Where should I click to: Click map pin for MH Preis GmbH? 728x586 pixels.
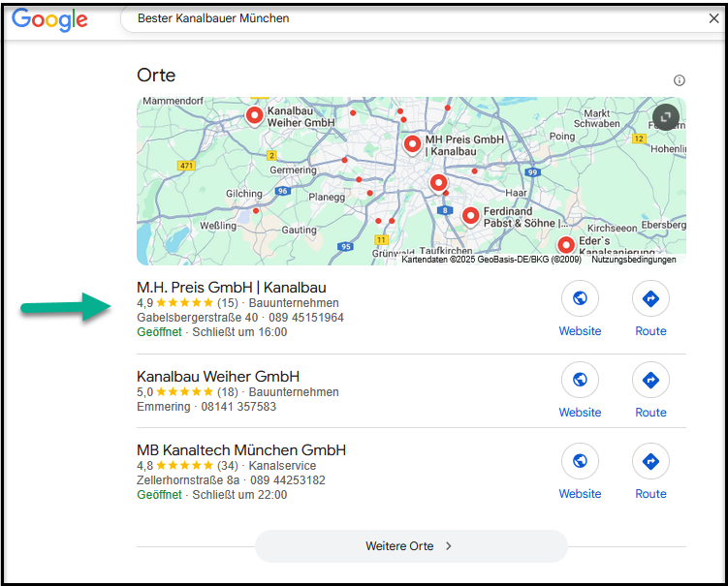(412, 145)
